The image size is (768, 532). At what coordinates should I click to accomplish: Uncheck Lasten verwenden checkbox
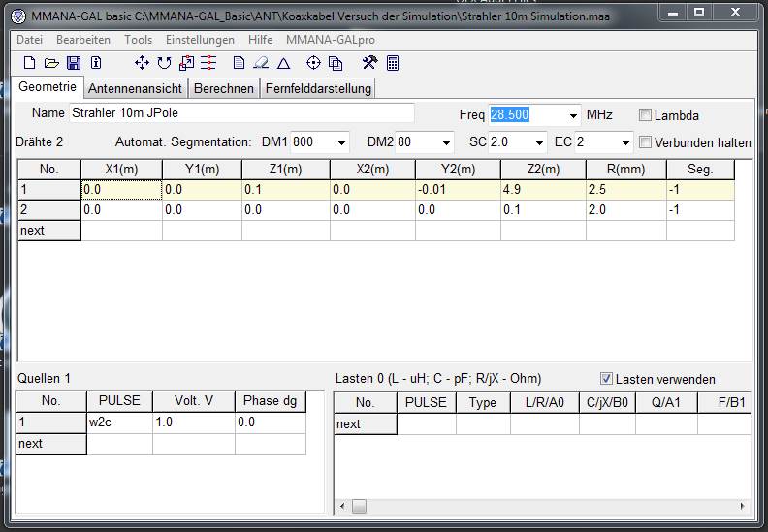coord(606,378)
